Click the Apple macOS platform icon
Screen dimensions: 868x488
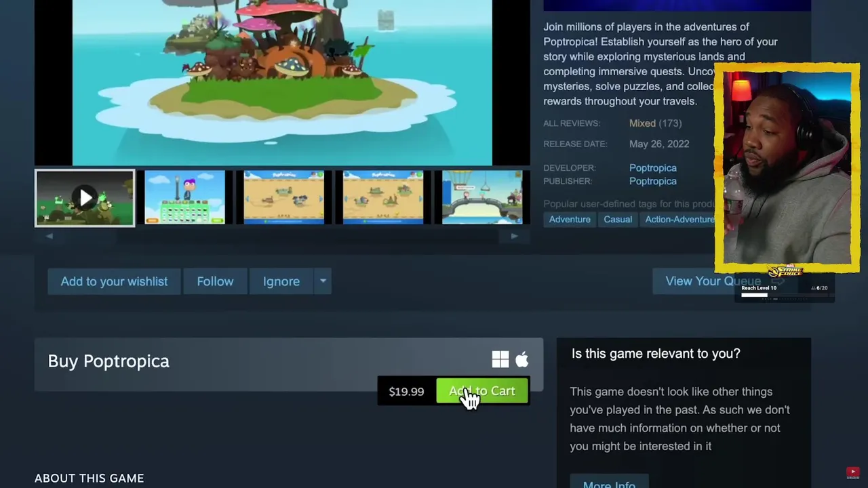point(522,360)
